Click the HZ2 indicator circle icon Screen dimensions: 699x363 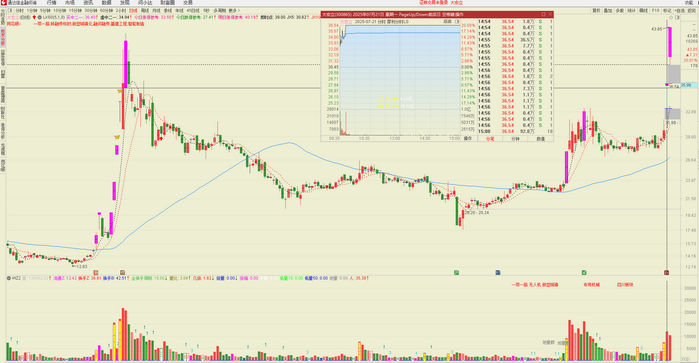click(8, 278)
